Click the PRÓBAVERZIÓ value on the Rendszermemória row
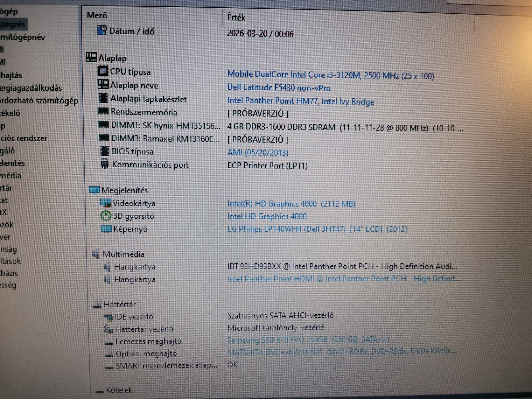This screenshot has height=399, width=532. pos(258,113)
